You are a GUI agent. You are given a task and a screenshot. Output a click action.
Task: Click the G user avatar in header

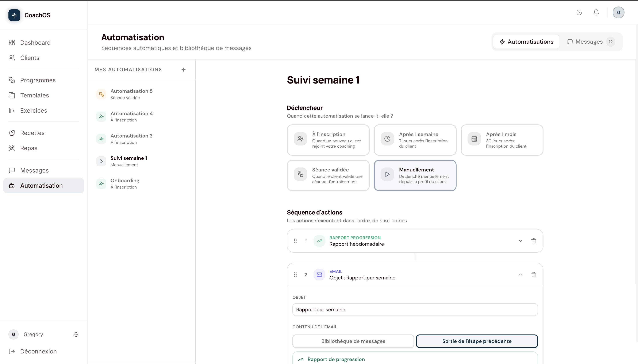(x=619, y=12)
